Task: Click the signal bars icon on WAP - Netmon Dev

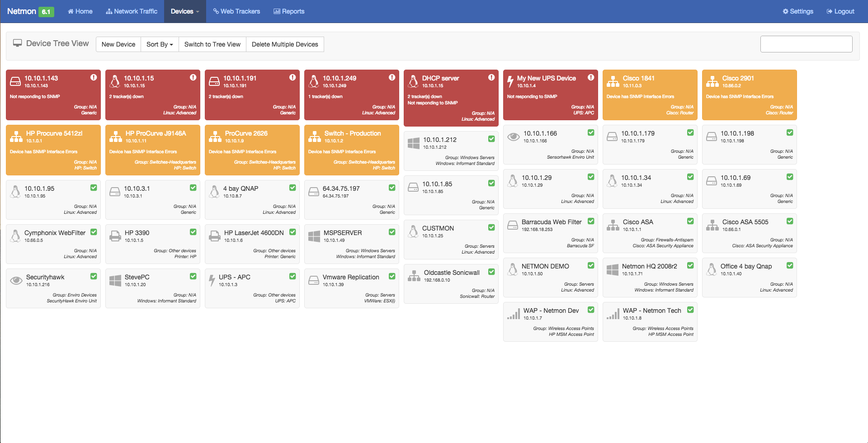Action: (513, 314)
